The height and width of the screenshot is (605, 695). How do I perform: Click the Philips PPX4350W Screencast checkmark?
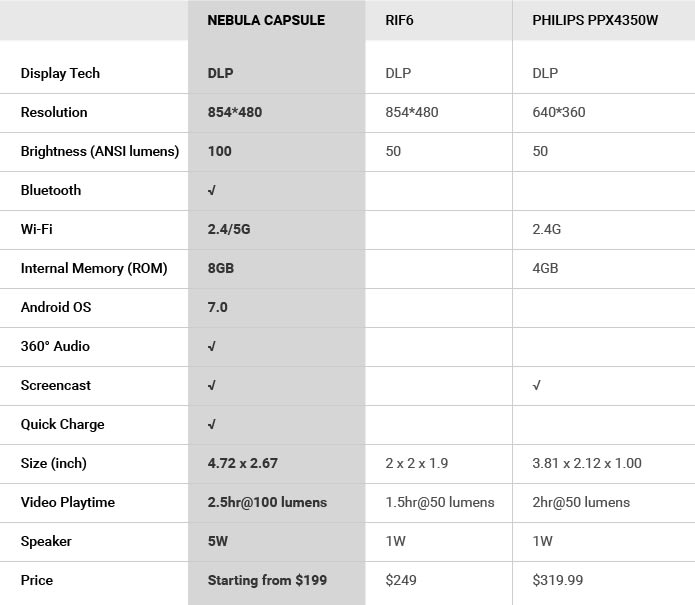pyautogui.click(x=537, y=385)
